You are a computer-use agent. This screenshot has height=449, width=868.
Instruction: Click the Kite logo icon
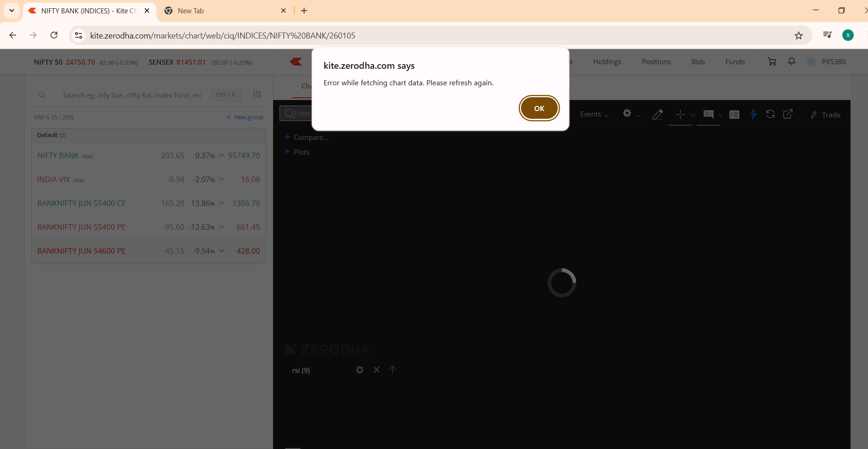[x=296, y=61]
